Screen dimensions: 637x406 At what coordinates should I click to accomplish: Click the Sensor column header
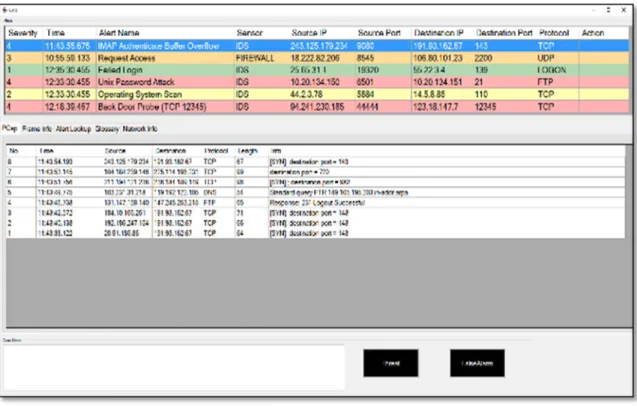tap(261, 33)
